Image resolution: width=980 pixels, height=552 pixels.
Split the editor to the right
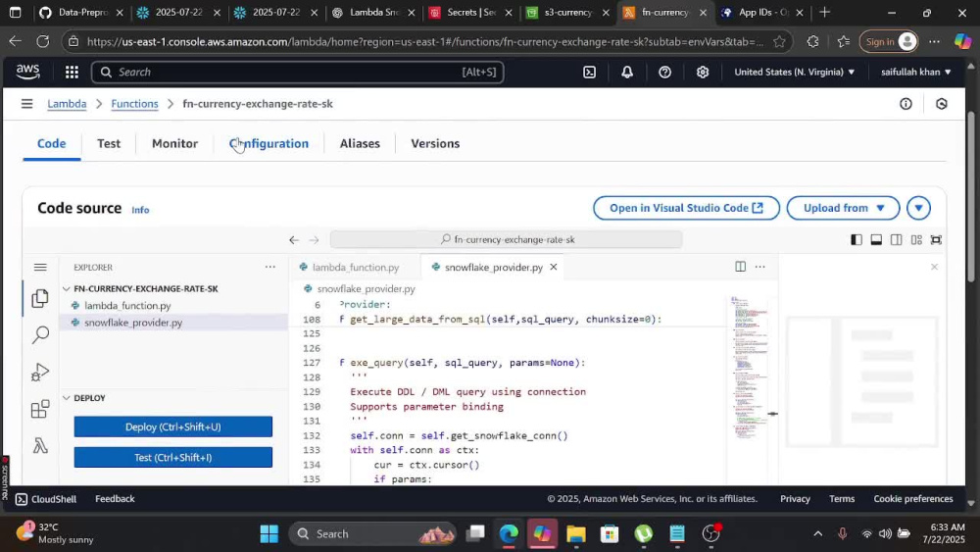(x=740, y=267)
